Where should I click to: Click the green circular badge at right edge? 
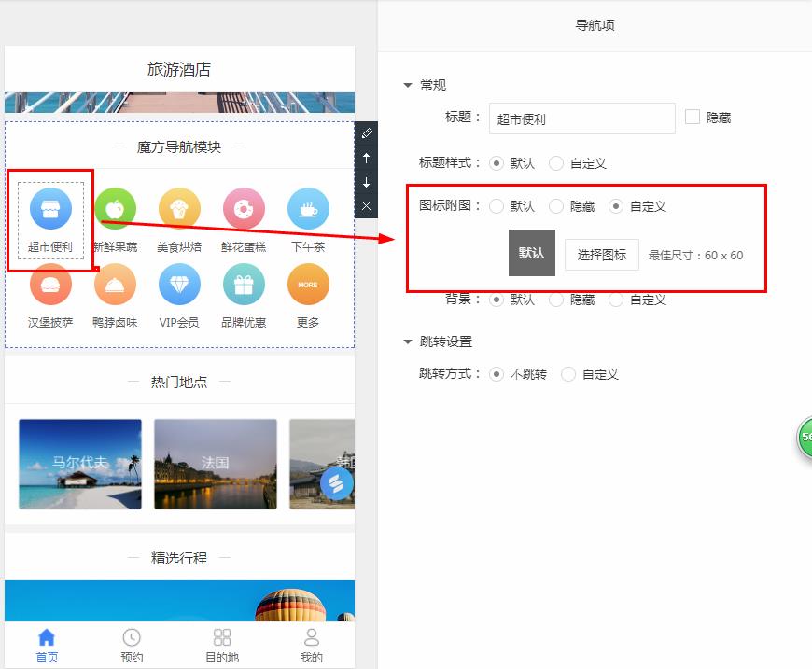805,437
